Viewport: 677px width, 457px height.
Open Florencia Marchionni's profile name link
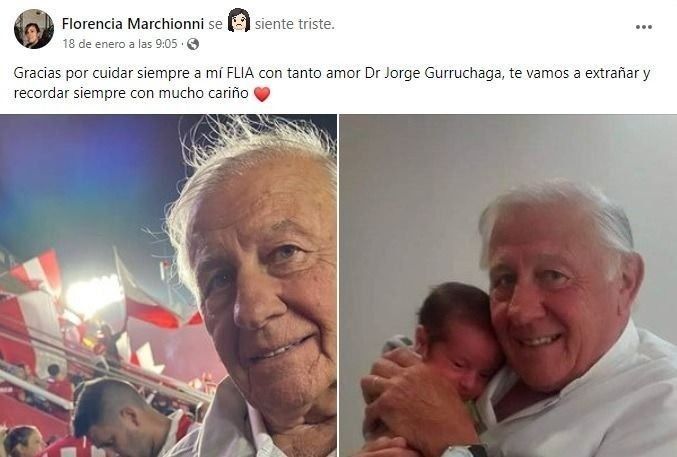(x=133, y=24)
